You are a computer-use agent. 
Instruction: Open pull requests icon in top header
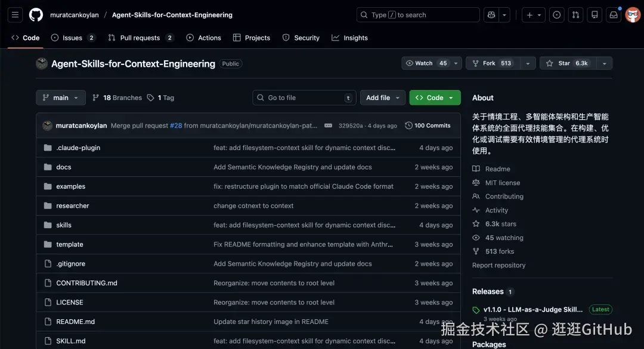click(x=575, y=15)
